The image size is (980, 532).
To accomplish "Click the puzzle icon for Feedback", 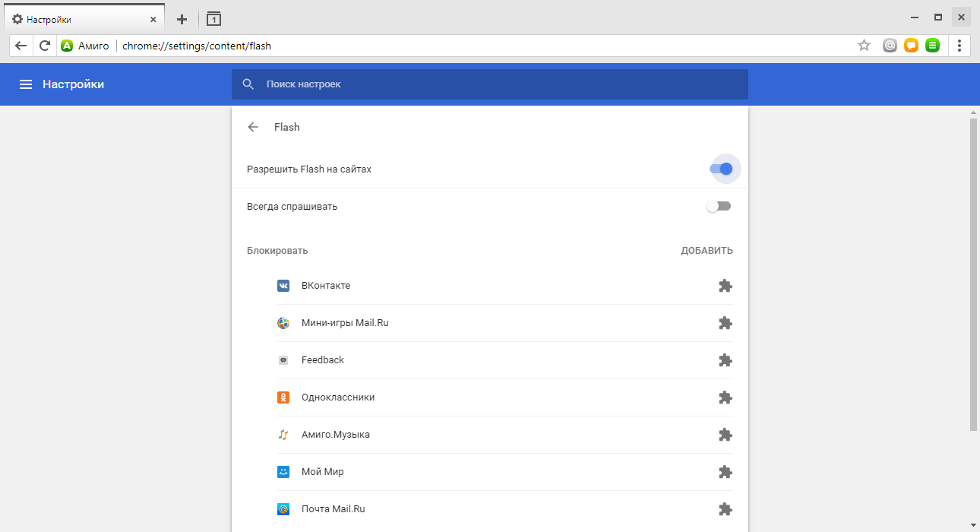I will tap(726, 360).
